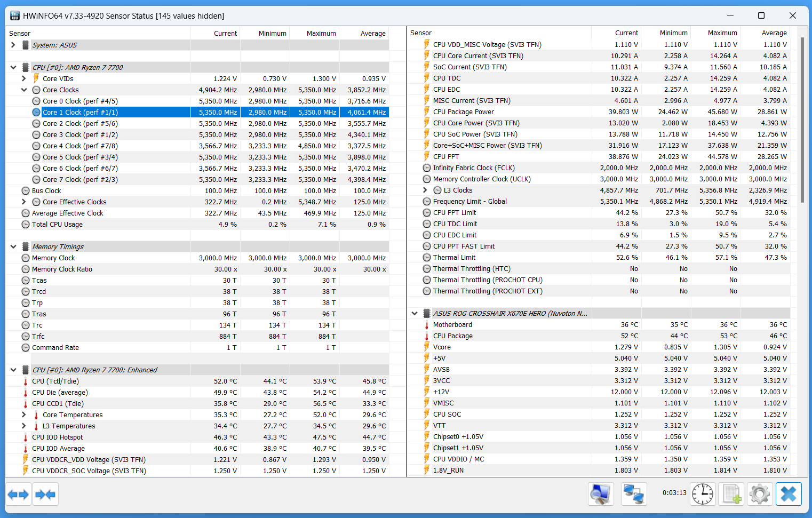Click thermometer icon next to CPU (Tctl/Tdie)
812x518 pixels.
point(26,381)
